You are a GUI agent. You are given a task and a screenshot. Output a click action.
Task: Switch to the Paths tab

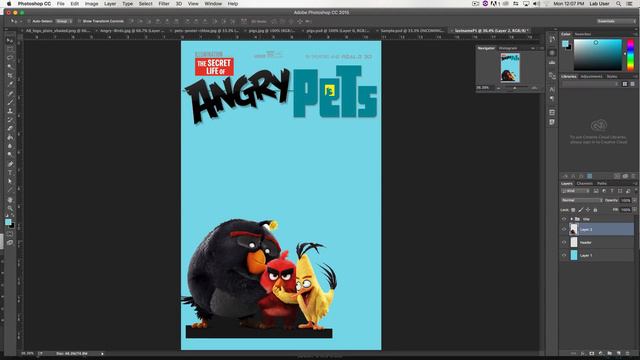tap(602, 184)
